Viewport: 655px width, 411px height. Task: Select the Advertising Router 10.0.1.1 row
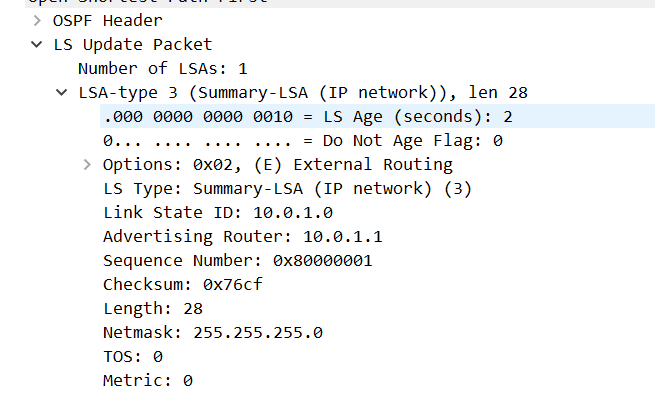pyautogui.click(x=243, y=236)
